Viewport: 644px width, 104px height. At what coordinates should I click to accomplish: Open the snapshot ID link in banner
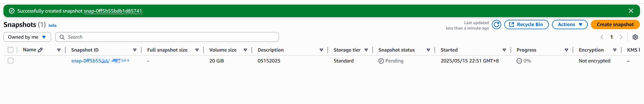pos(113,11)
